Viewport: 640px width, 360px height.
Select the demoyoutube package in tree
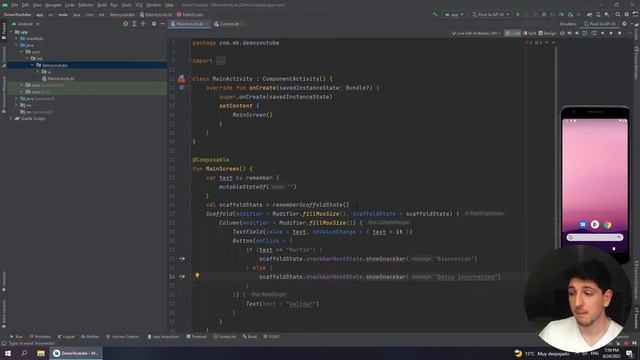coord(55,65)
